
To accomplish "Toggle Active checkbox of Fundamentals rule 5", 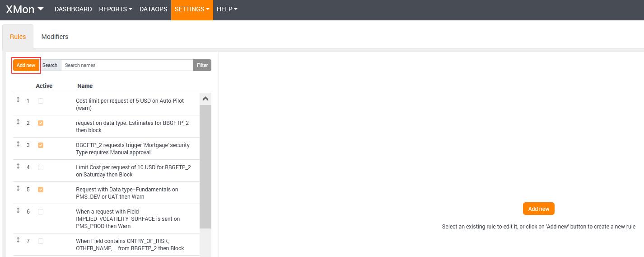I will coord(41,190).
